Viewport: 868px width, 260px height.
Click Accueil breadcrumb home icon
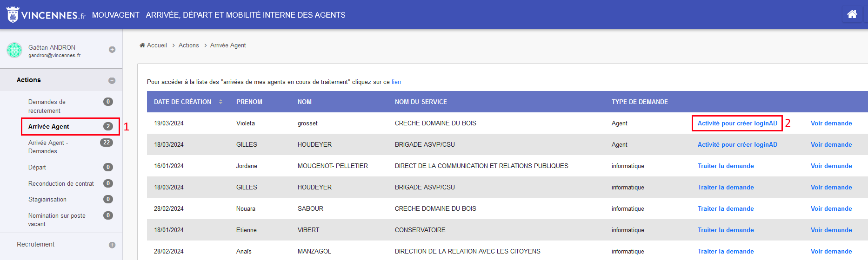[x=142, y=45]
